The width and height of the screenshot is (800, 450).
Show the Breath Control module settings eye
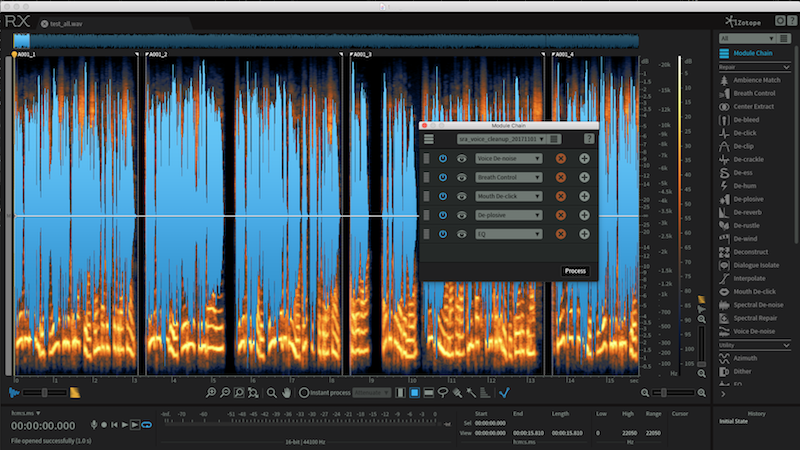click(462, 178)
